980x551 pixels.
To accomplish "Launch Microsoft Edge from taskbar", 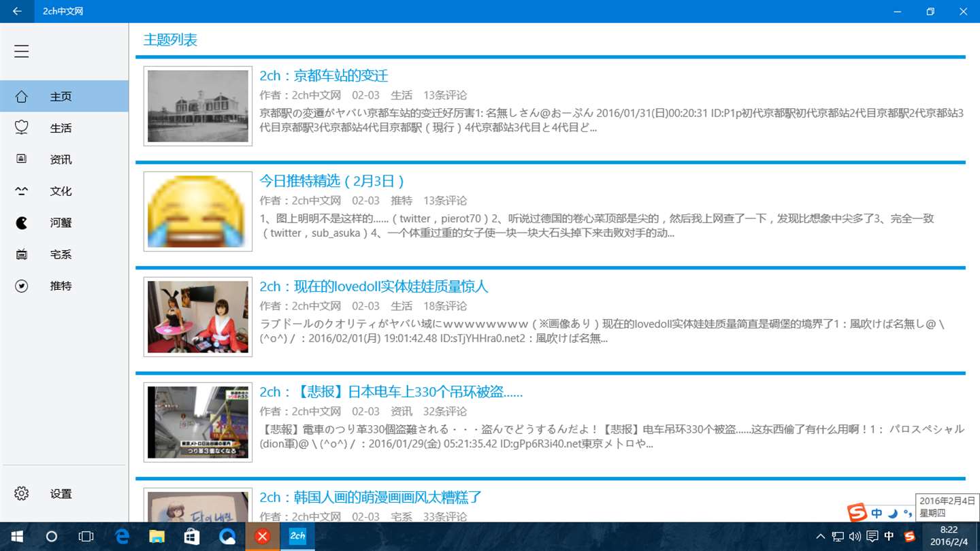I will click(122, 537).
